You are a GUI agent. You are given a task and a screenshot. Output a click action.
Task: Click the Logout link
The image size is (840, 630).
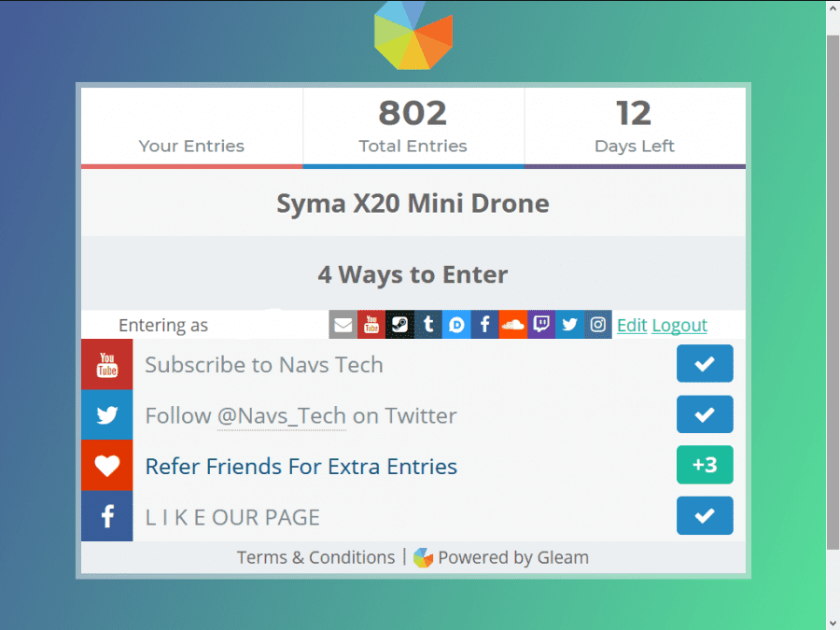[x=679, y=325]
